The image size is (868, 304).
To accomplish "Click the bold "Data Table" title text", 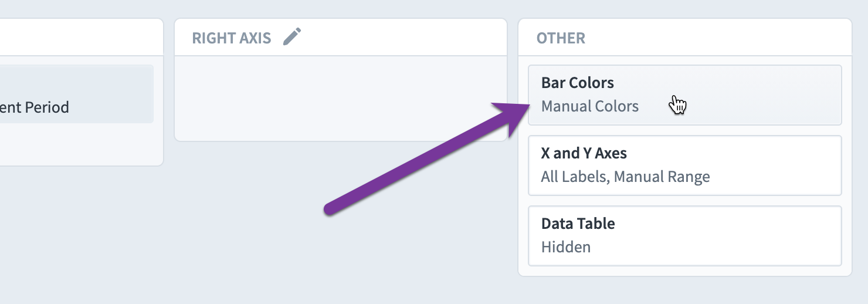I will coord(578,224).
